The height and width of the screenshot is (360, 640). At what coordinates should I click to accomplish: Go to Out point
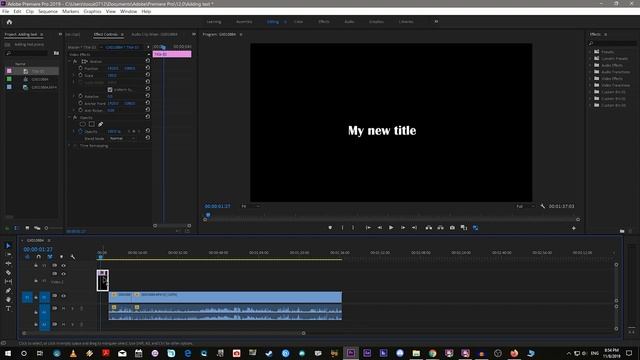point(414,228)
